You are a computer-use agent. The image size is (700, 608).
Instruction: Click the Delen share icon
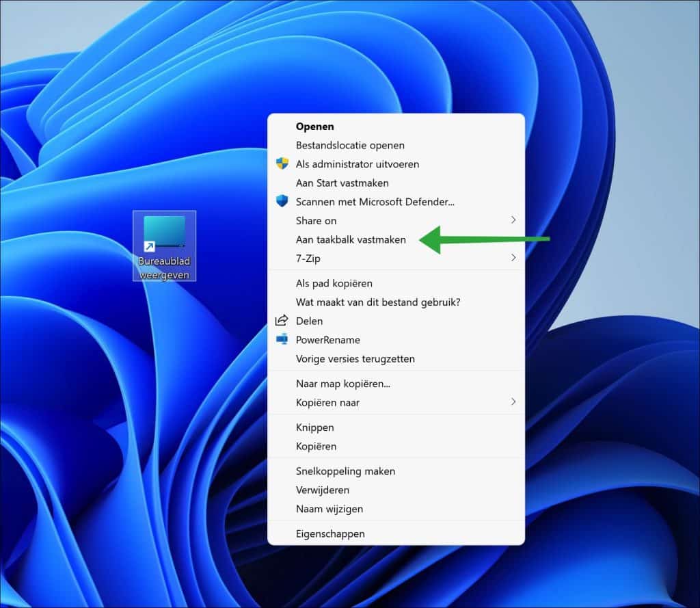pyautogui.click(x=282, y=321)
